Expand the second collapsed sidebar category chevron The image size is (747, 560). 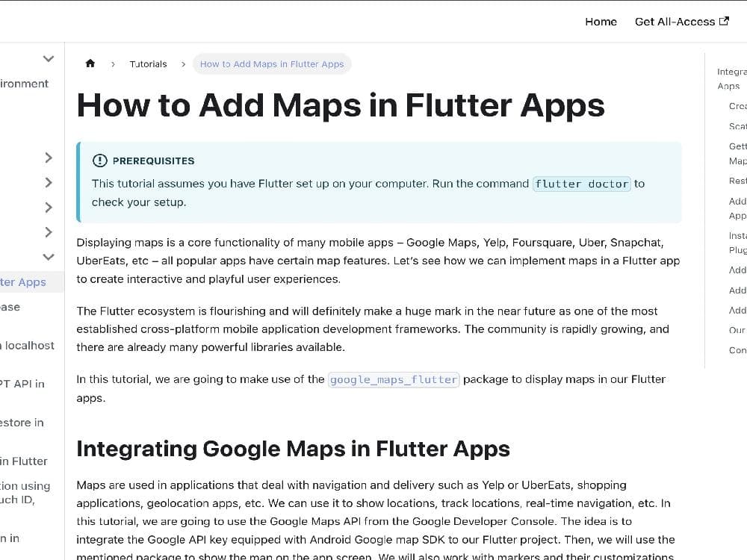(x=48, y=182)
